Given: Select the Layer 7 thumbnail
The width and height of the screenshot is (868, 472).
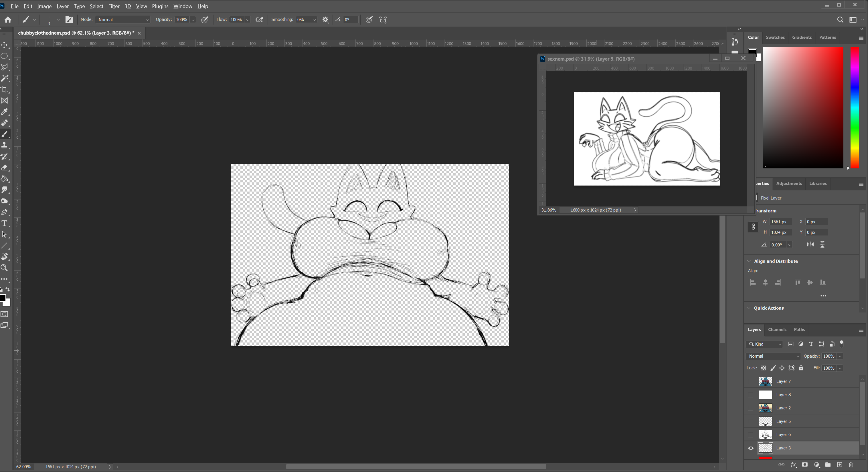Looking at the screenshot, I should [765, 381].
